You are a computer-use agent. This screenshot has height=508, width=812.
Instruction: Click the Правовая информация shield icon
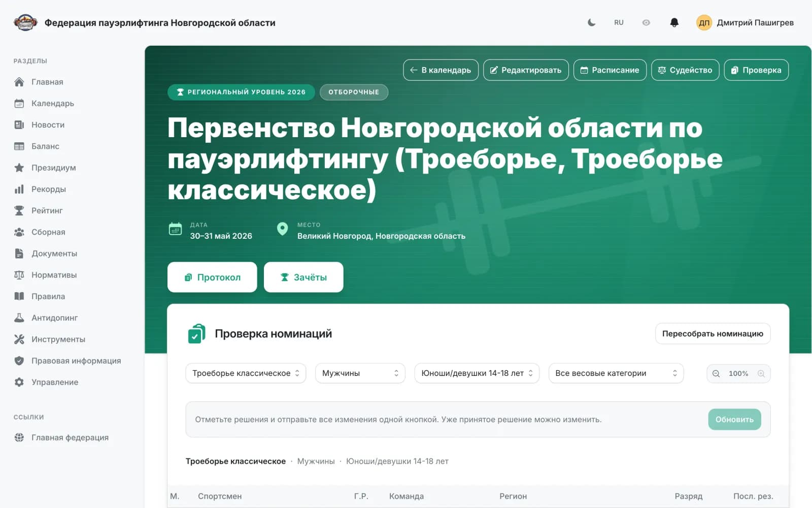click(19, 361)
